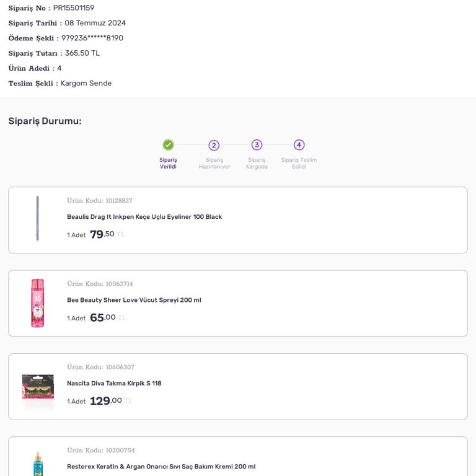The width and height of the screenshot is (476, 476).
Task: Open the Bee Beauty spray bottle image
Action: pos(38,302)
